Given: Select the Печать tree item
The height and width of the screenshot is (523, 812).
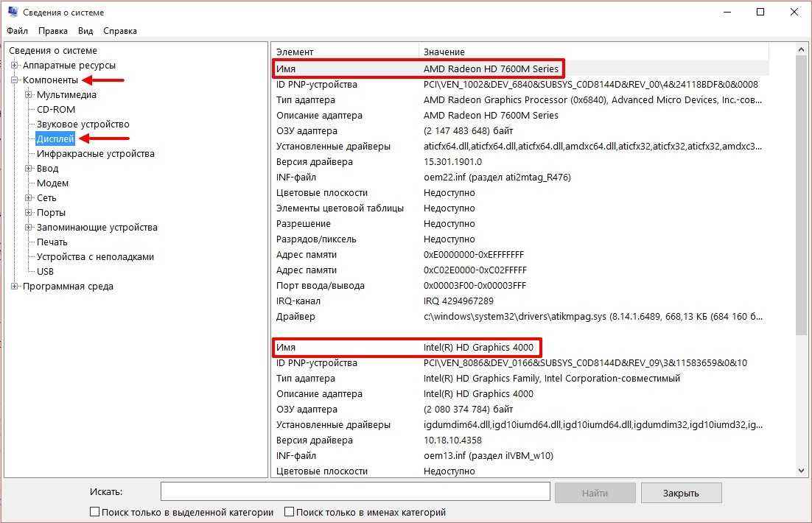Looking at the screenshot, I should pos(52,242).
